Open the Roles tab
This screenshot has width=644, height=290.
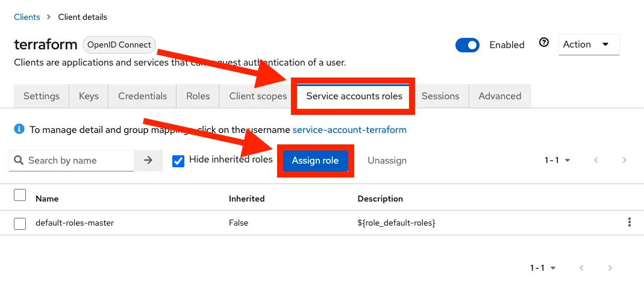click(198, 96)
